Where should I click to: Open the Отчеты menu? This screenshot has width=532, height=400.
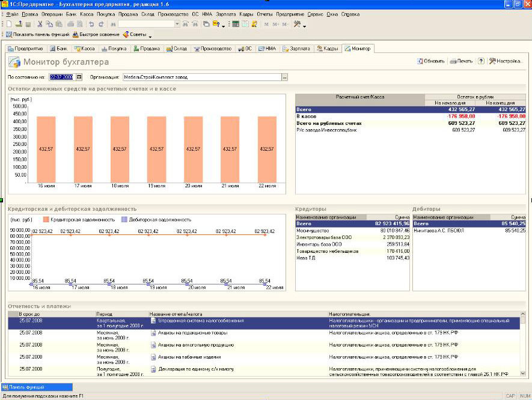pos(264,14)
